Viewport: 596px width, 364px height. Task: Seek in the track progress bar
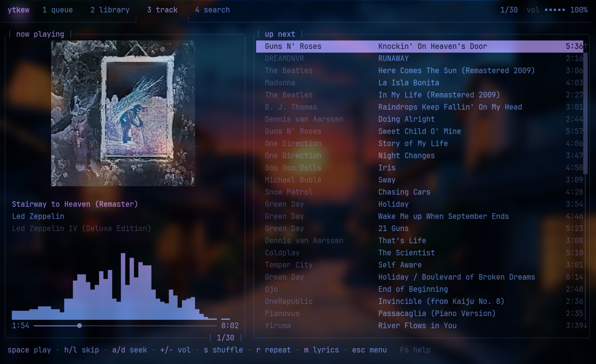point(125,326)
